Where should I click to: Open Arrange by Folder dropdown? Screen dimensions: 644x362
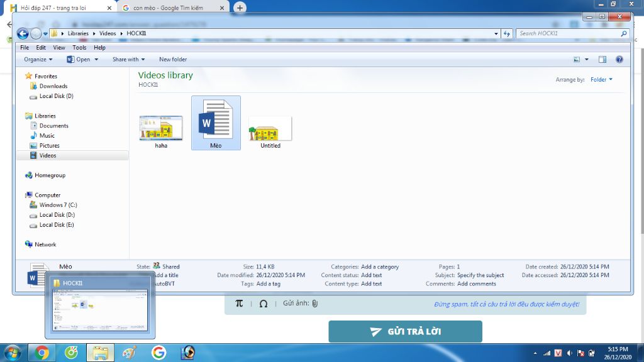(601, 80)
